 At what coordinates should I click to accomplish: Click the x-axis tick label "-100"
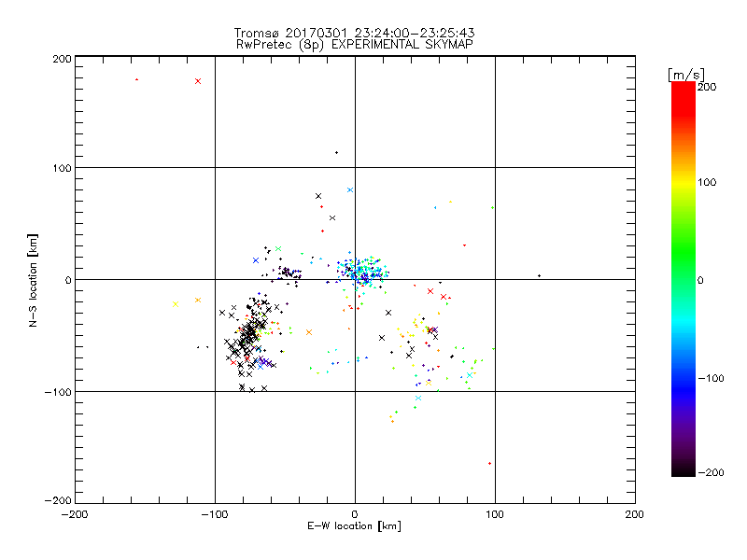pos(215,514)
